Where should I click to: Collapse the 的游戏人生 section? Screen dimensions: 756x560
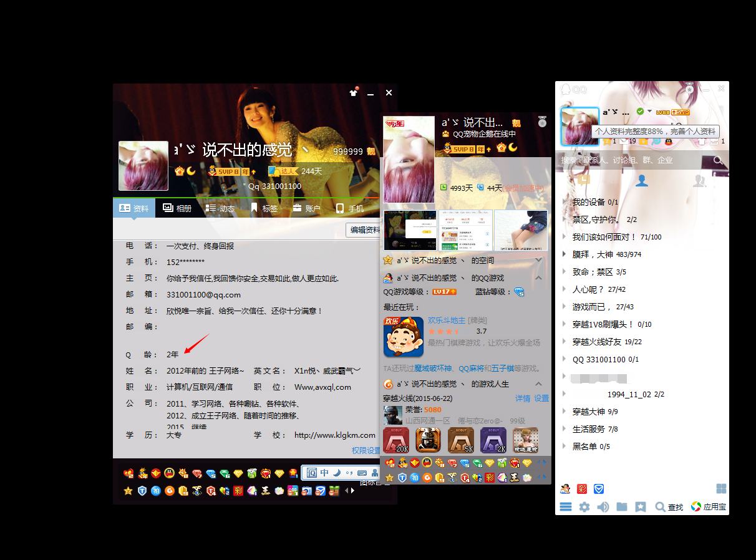click(538, 384)
